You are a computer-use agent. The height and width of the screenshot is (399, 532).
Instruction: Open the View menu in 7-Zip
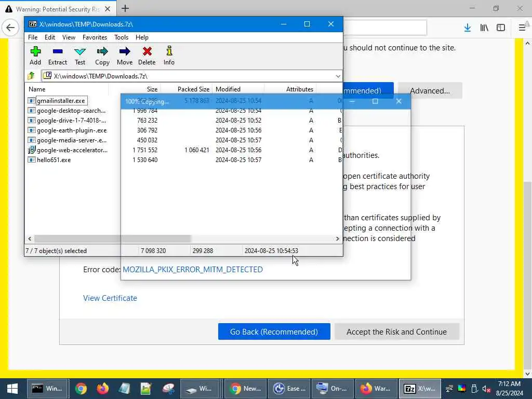point(69,37)
